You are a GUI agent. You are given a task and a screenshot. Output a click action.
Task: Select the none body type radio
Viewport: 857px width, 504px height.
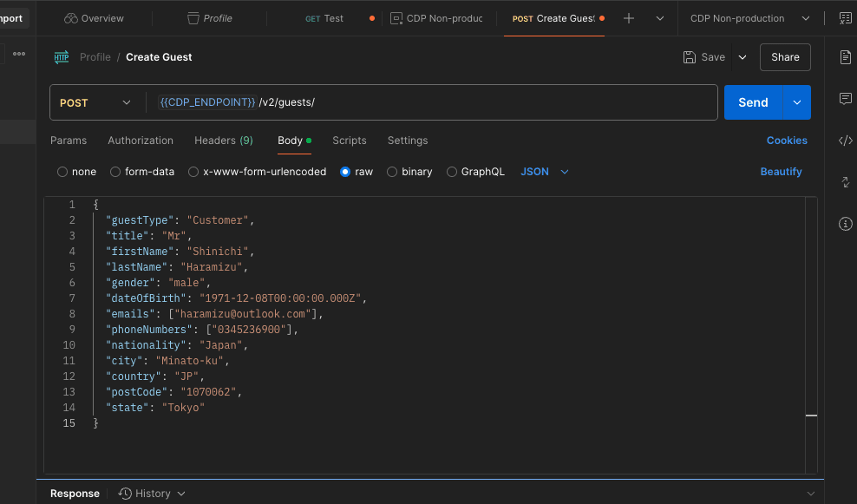[62, 172]
